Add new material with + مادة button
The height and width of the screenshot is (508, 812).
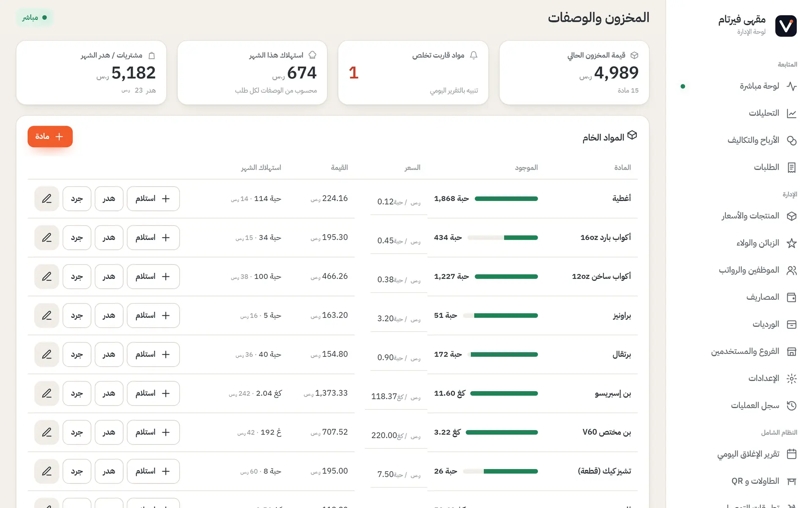click(50, 136)
